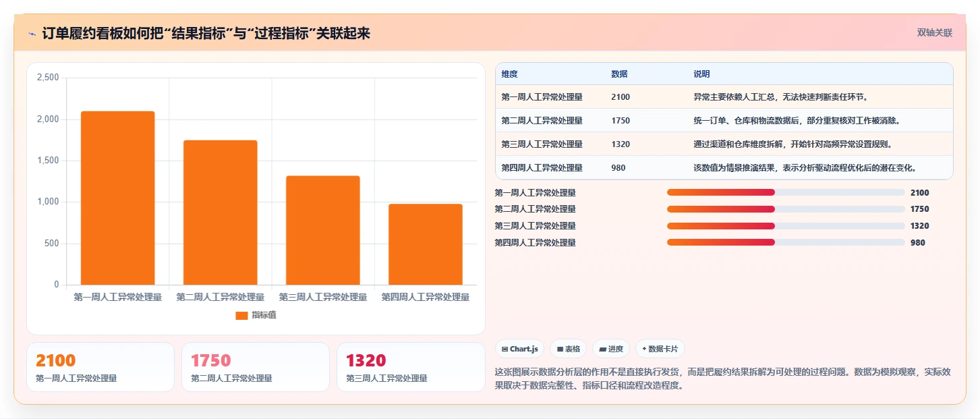980x419 pixels.
Task: Click the 第四周 bar in the chart
Action: 425,244
